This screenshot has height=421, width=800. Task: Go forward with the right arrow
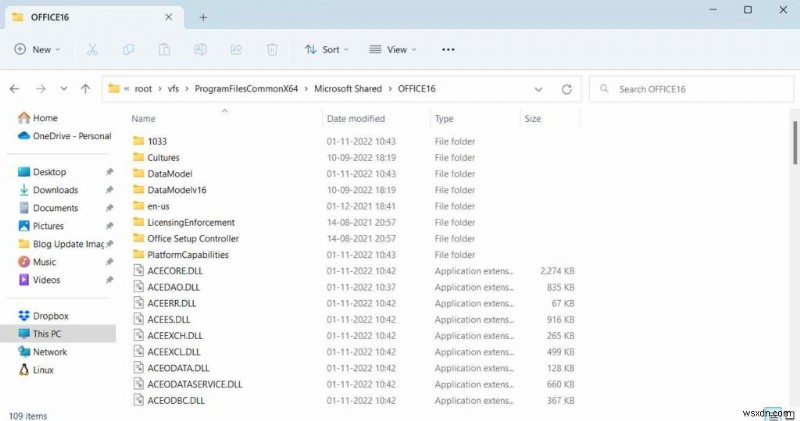click(x=41, y=89)
